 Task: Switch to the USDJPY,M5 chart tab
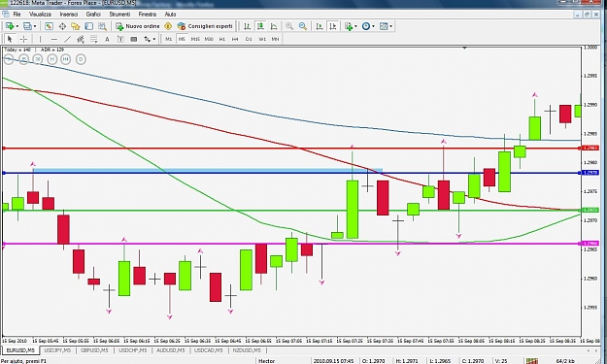pyautogui.click(x=57, y=350)
